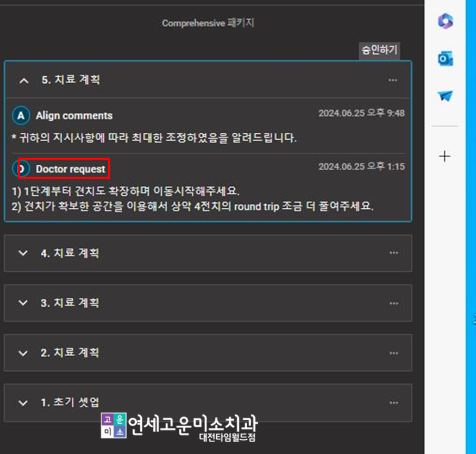Expand the 4. 치료 계획 section
Viewport: 476px width, 454px height.
(x=23, y=253)
